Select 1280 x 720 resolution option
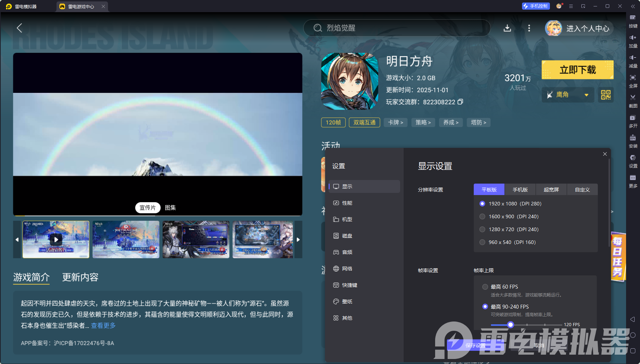Screen dimensions: 640x364 tap(509, 229)
